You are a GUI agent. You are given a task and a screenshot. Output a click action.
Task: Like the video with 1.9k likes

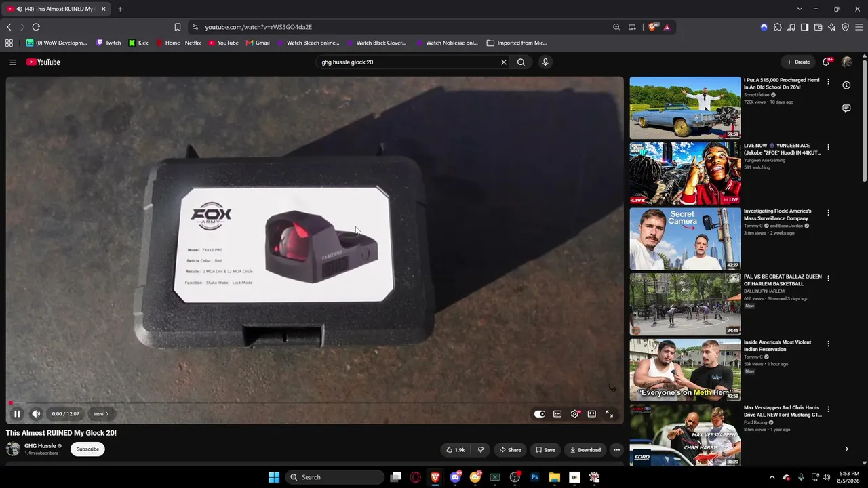click(x=456, y=450)
